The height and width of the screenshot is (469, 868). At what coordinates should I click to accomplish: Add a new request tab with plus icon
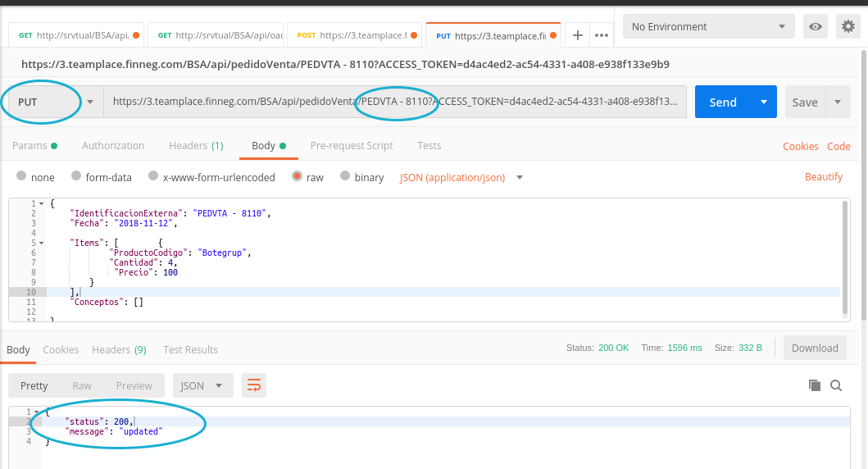click(578, 35)
